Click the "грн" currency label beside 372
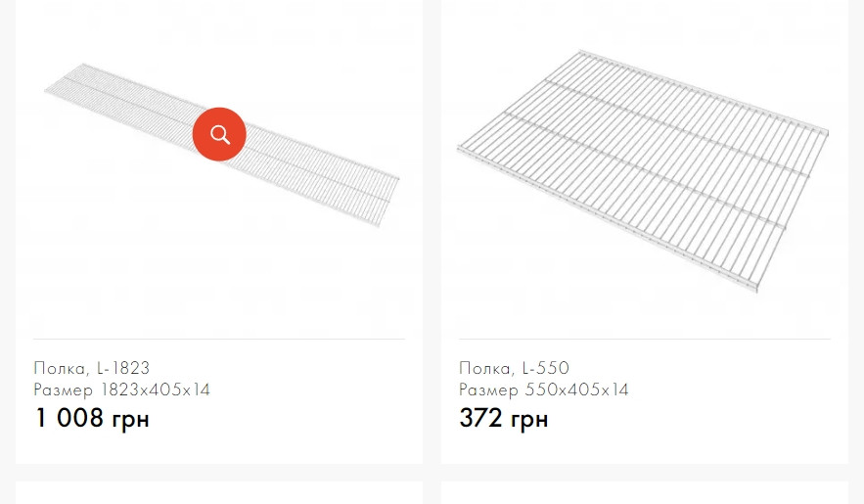 pos(528,419)
